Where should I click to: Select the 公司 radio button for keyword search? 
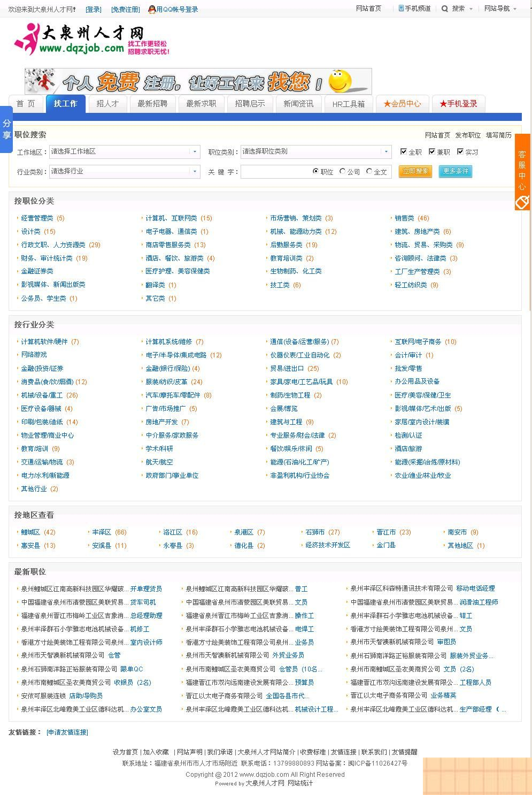[342, 171]
